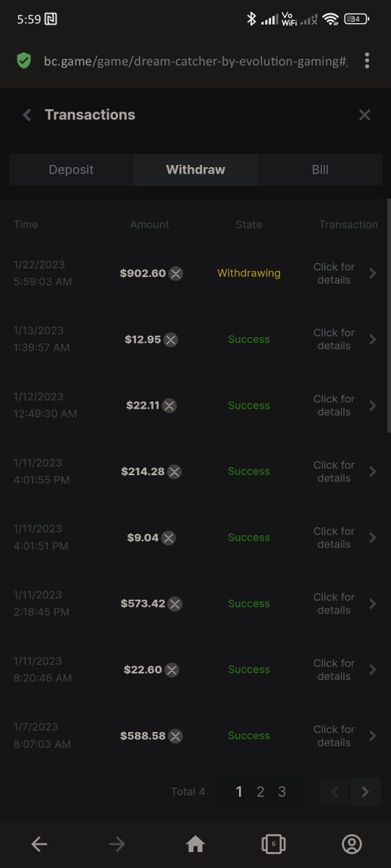Open the browser three-dot menu
The width and height of the screenshot is (391, 868).
[x=367, y=61]
